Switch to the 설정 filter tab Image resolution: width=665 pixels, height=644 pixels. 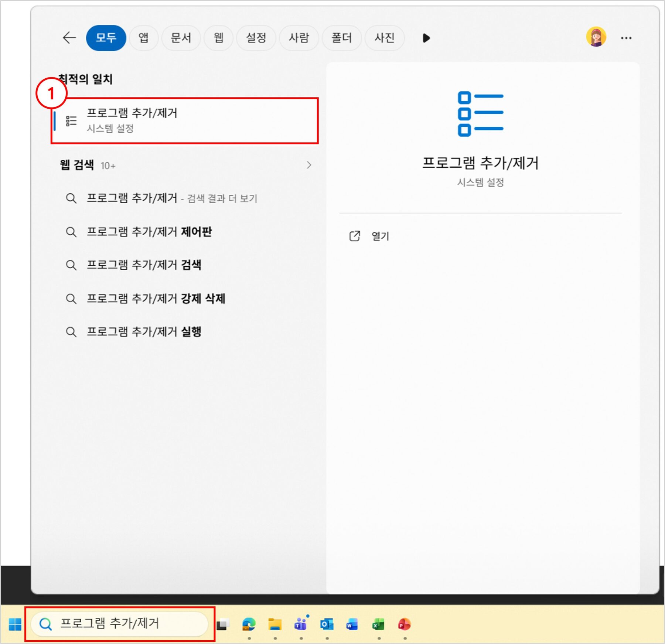(x=256, y=38)
